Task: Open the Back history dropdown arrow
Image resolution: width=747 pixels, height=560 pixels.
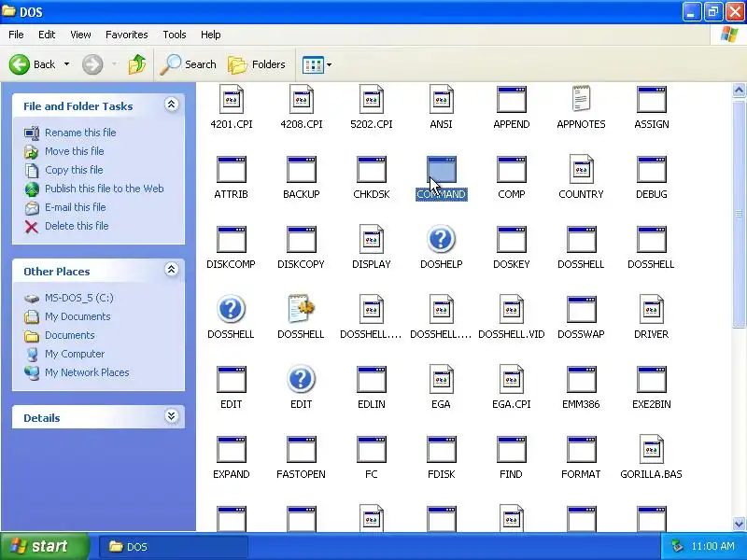Action: pyautogui.click(x=66, y=64)
